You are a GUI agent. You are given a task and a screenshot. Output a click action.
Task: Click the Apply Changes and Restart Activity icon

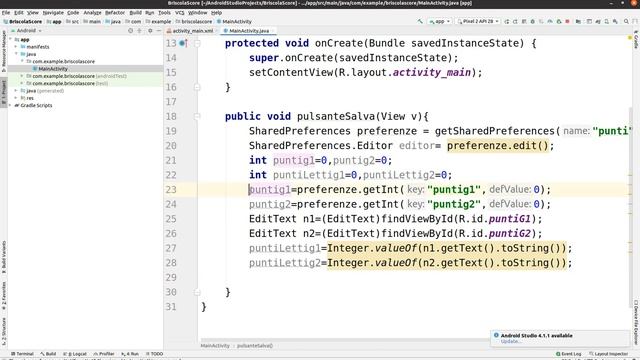(515, 21)
